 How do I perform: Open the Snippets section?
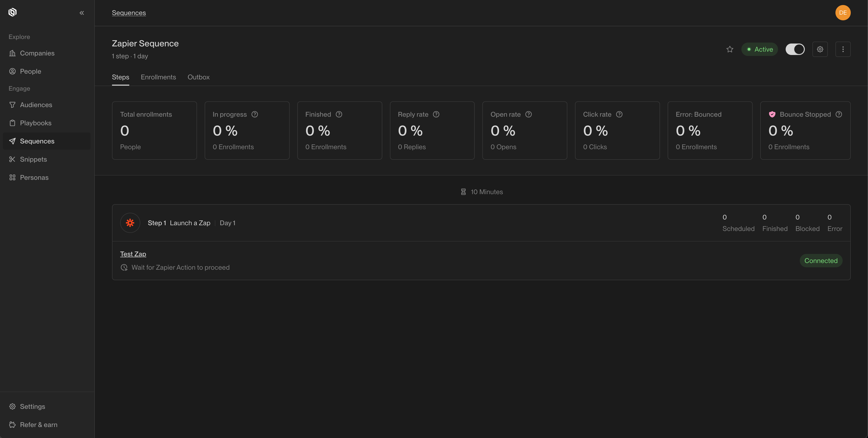tap(33, 159)
